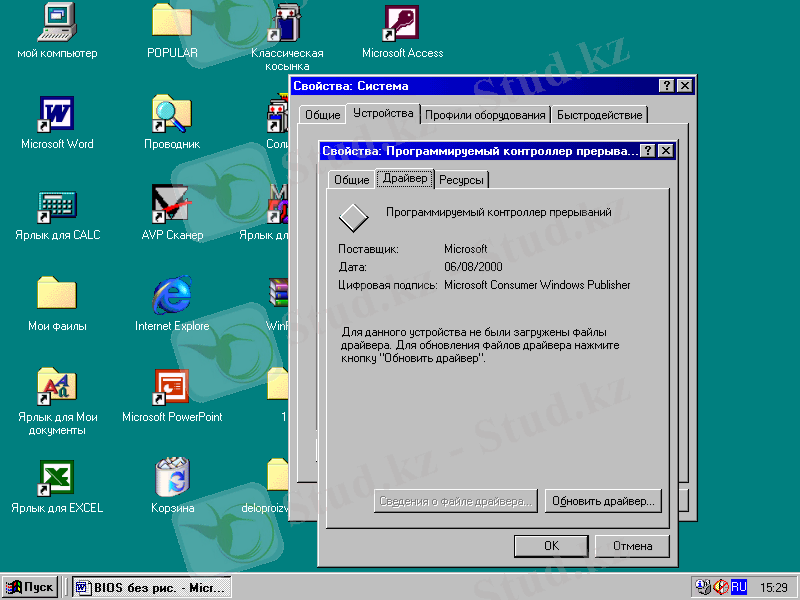Select the Драйвер tab
800x600 pixels.
click(405, 179)
